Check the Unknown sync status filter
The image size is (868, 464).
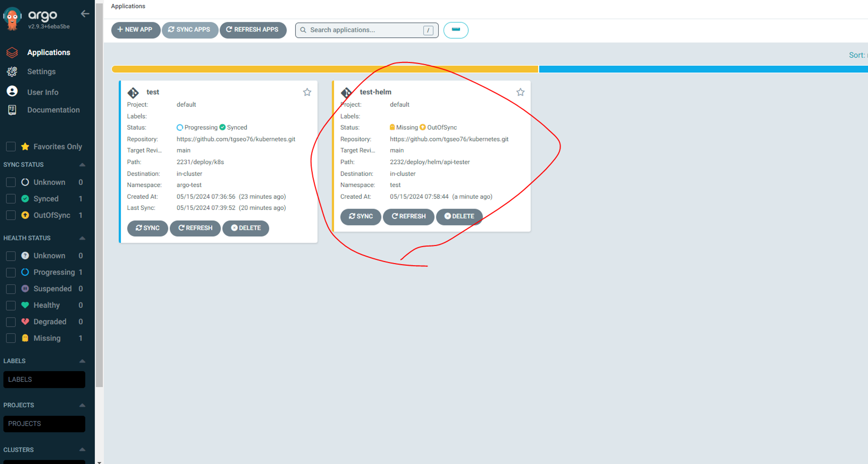(11, 182)
